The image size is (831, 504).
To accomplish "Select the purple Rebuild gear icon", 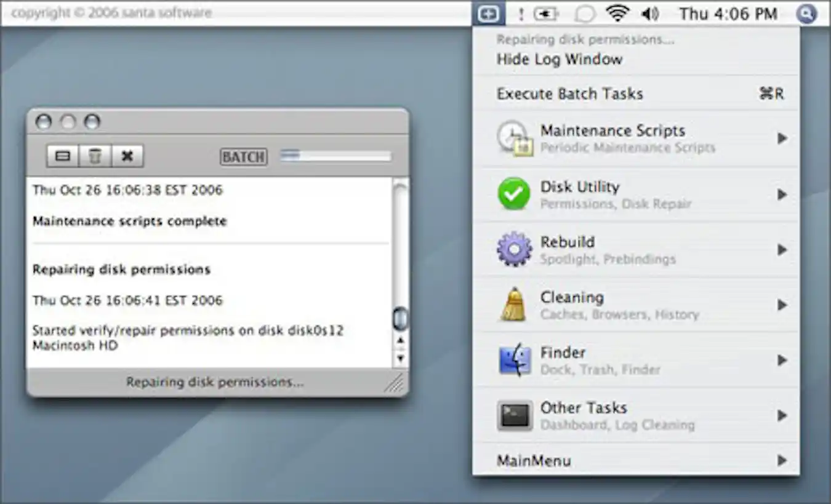I will pos(515,249).
